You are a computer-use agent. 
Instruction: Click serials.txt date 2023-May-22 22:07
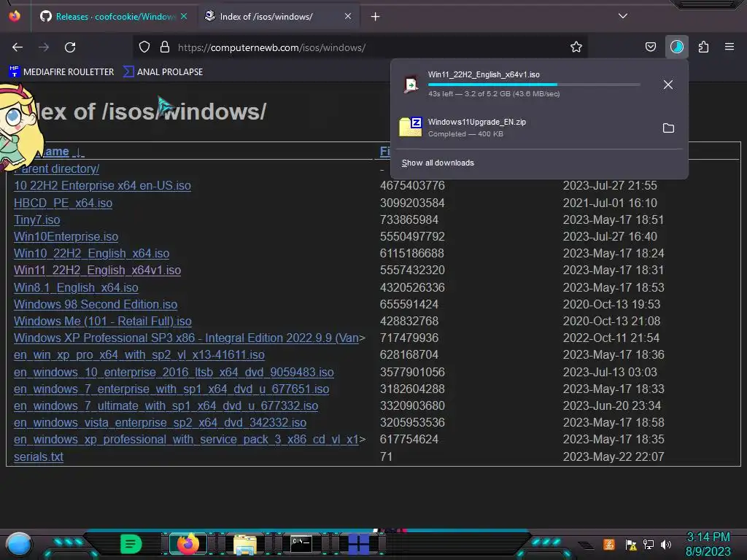(614, 456)
